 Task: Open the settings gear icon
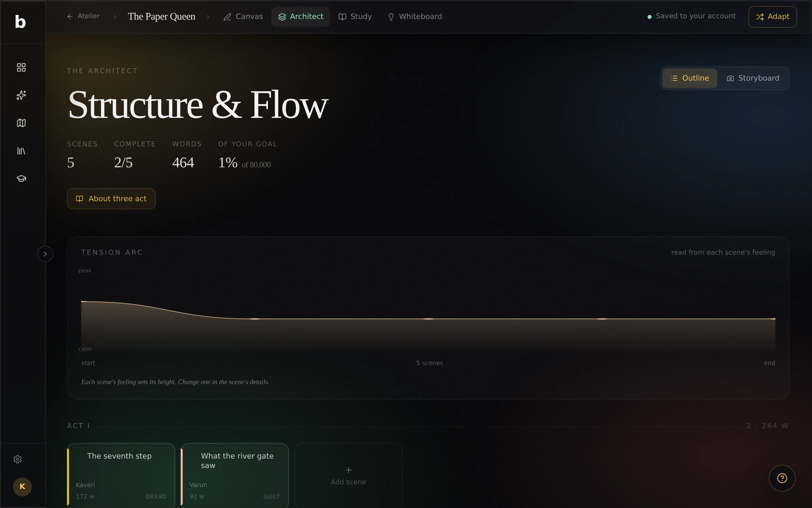coord(18,459)
